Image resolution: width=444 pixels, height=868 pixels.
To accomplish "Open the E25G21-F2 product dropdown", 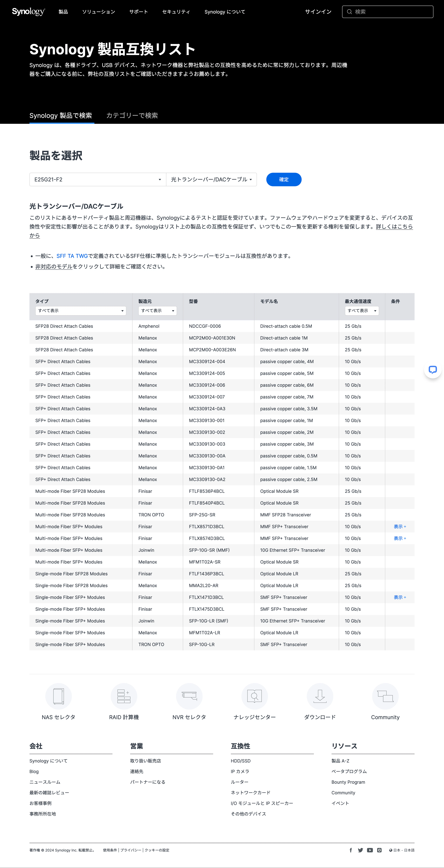I will (x=97, y=179).
